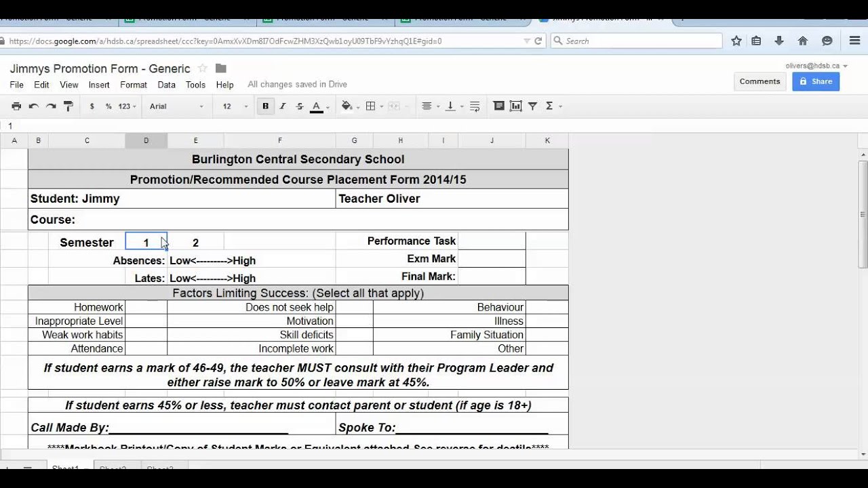Open the browser hamburger menu
This screenshot has height=488, width=868.
point(854,41)
